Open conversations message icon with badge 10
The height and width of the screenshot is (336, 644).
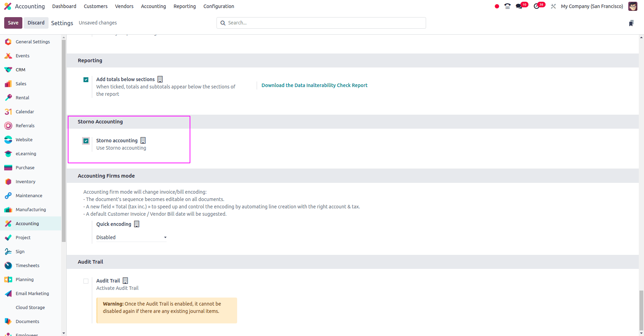point(519,6)
